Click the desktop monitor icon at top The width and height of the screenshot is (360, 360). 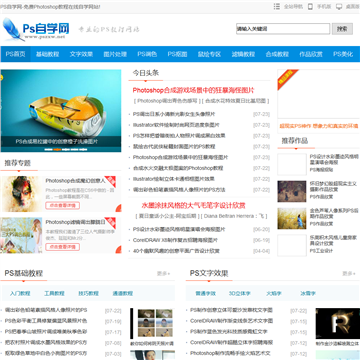pyautogui.click(x=339, y=7)
